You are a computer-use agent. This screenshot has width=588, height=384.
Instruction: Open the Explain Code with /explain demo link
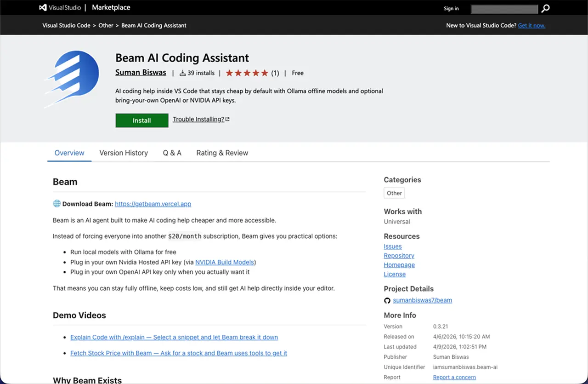174,337
